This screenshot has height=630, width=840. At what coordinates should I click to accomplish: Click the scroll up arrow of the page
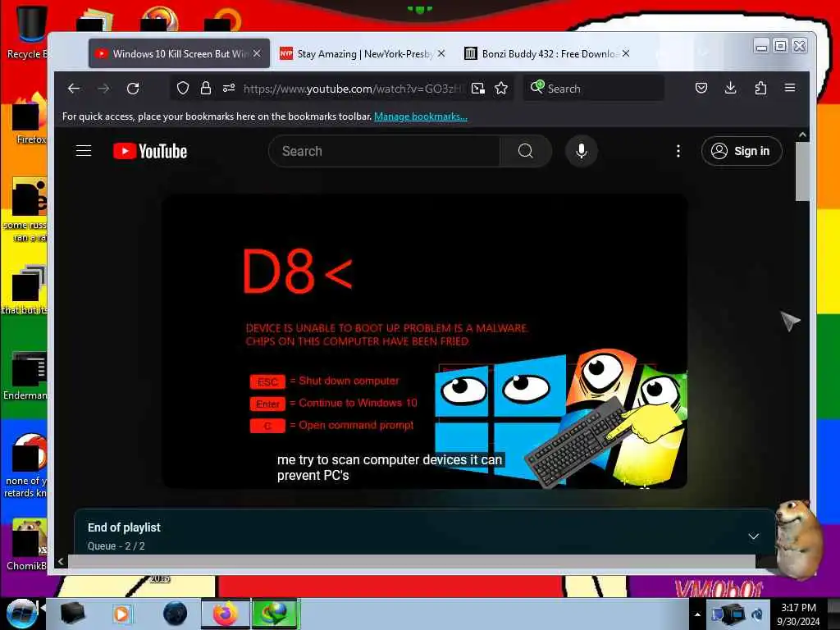pyautogui.click(x=802, y=135)
